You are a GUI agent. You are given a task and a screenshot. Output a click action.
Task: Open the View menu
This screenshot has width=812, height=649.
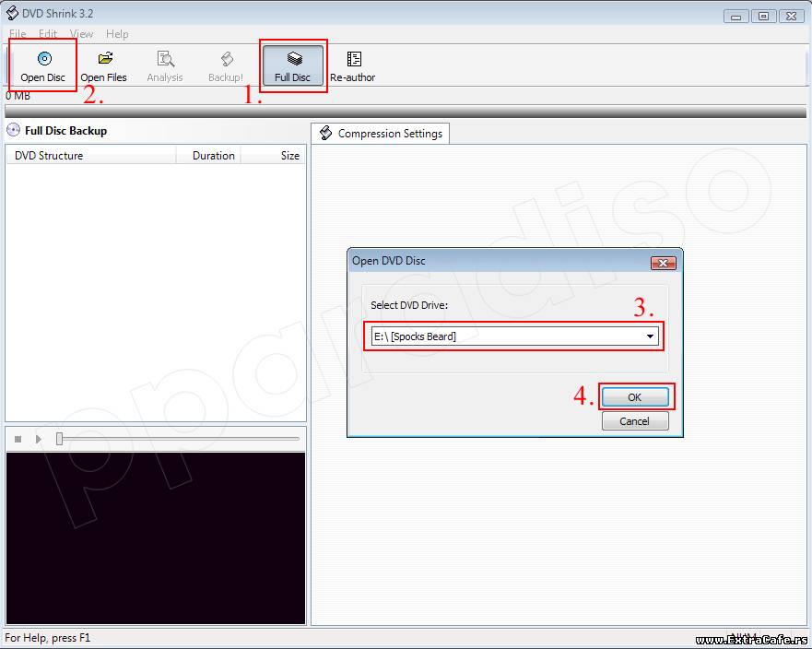81,34
